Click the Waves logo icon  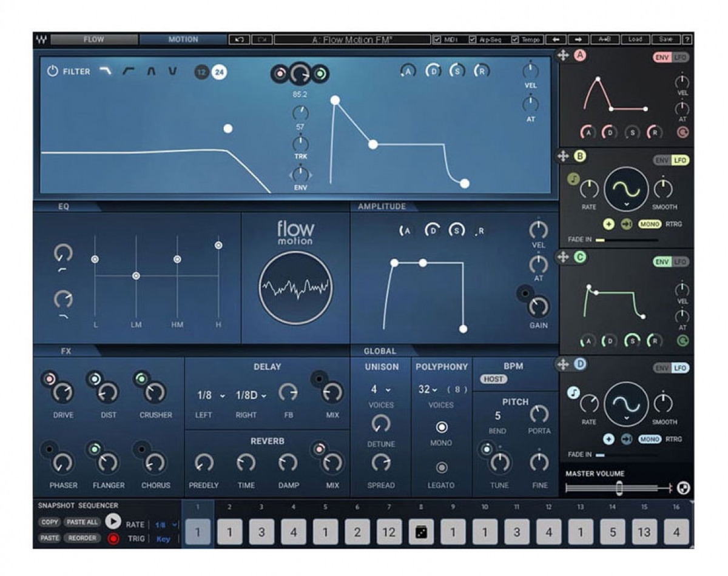[41, 40]
